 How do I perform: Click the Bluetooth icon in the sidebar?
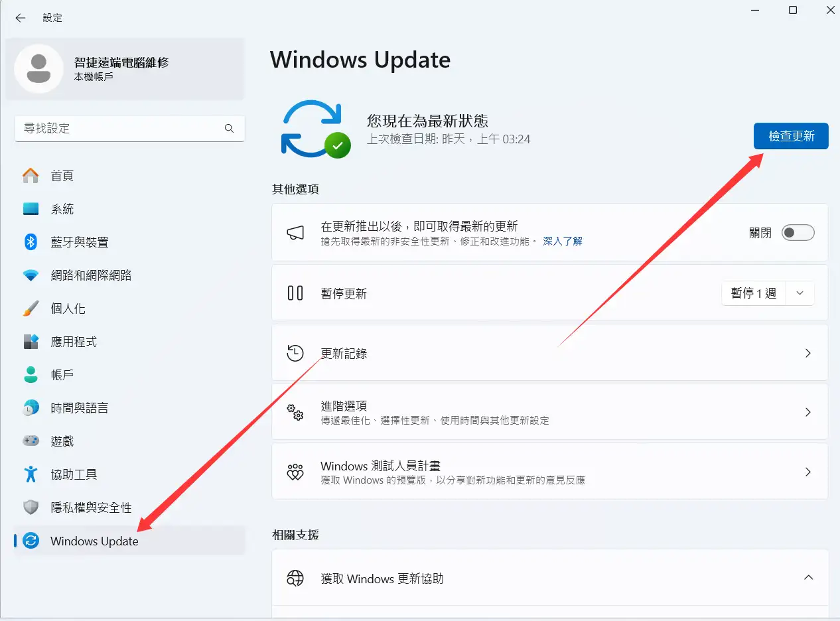point(31,242)
